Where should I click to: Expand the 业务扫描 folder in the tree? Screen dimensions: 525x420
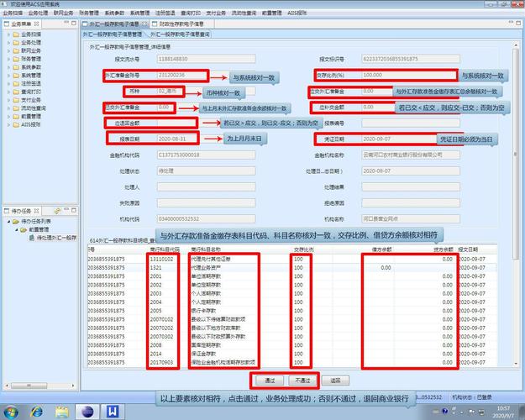[8, 34]
